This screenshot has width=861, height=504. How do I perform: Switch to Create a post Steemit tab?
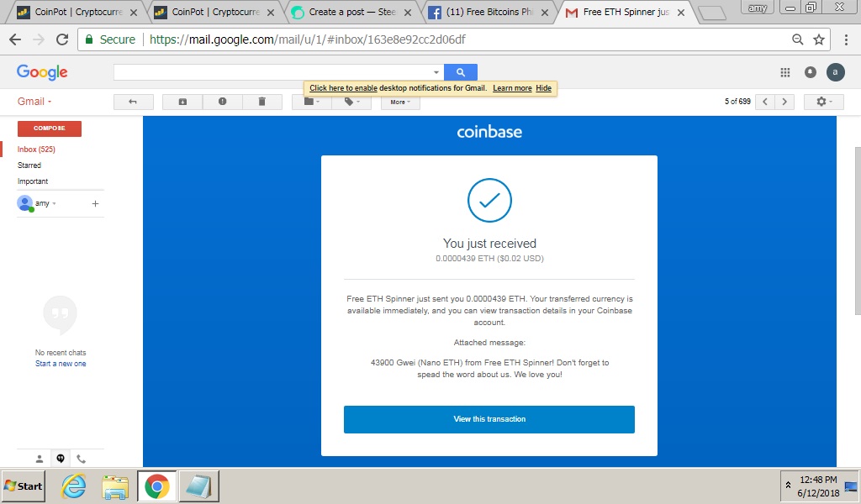point(351,12)
